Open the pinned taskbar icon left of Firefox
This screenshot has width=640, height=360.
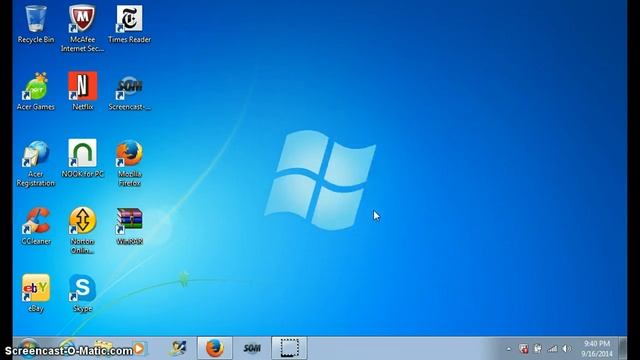pyautogui.click(x=178, y=348)
